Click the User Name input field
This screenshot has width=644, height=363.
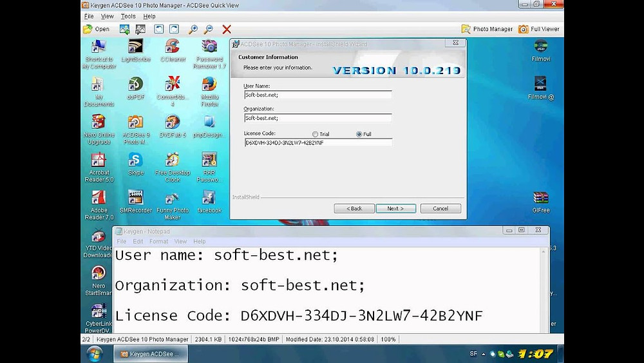click(317, 95)
